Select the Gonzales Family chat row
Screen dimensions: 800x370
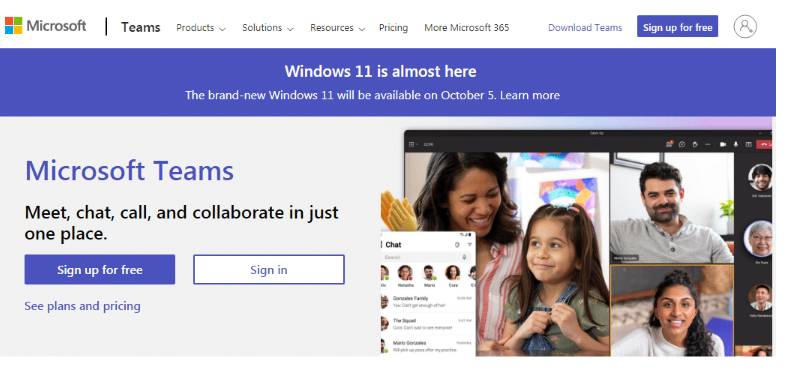[x=428, y=302]
